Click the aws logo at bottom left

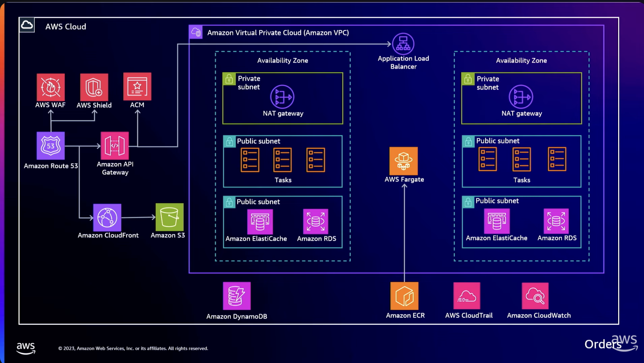pos(25,348)
